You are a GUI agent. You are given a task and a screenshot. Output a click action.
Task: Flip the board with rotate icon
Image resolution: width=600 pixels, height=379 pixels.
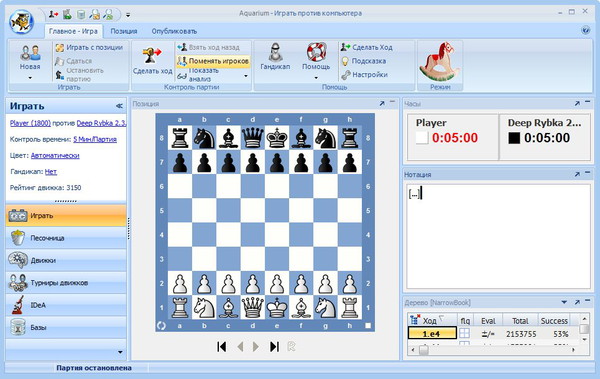[x=161, y=326]
